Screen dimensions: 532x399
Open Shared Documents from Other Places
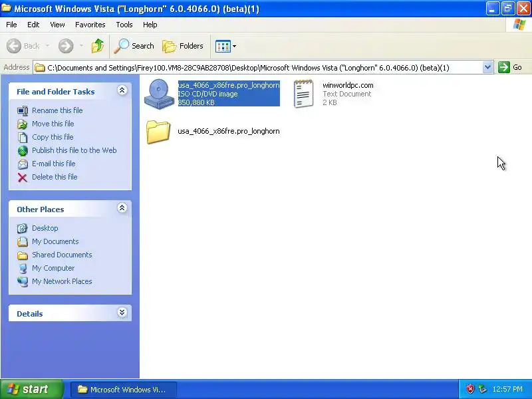click(x=62, y=255)
